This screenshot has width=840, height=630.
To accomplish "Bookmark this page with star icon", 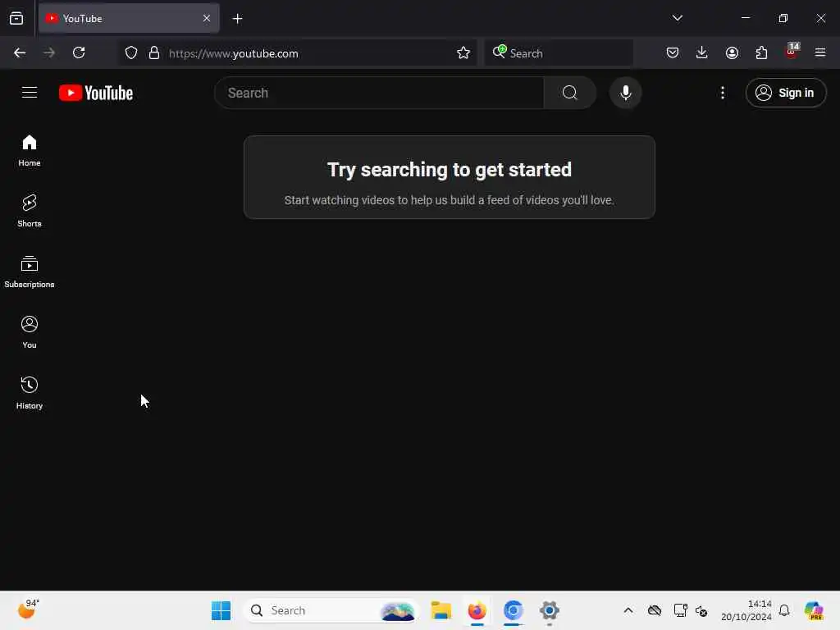I will (463, 52).
